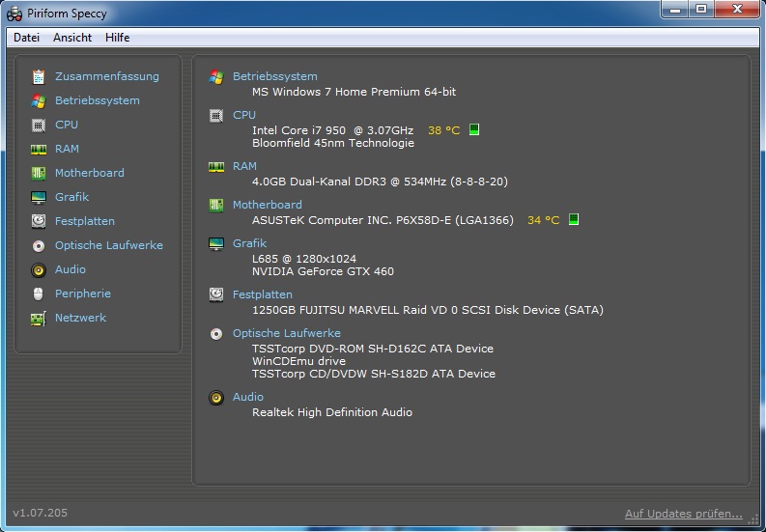
Task: Click the Netzwerk icon in sidebar
Action: click(x=39, y=318)
